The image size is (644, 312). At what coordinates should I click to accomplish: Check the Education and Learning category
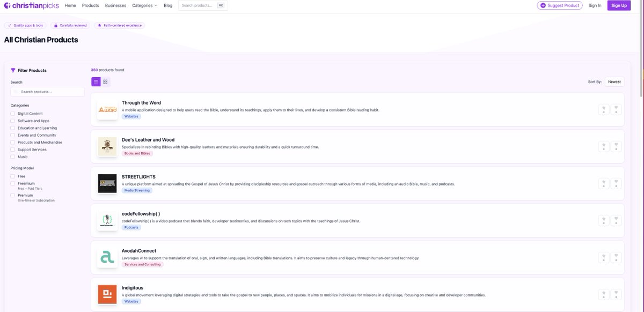13,128
